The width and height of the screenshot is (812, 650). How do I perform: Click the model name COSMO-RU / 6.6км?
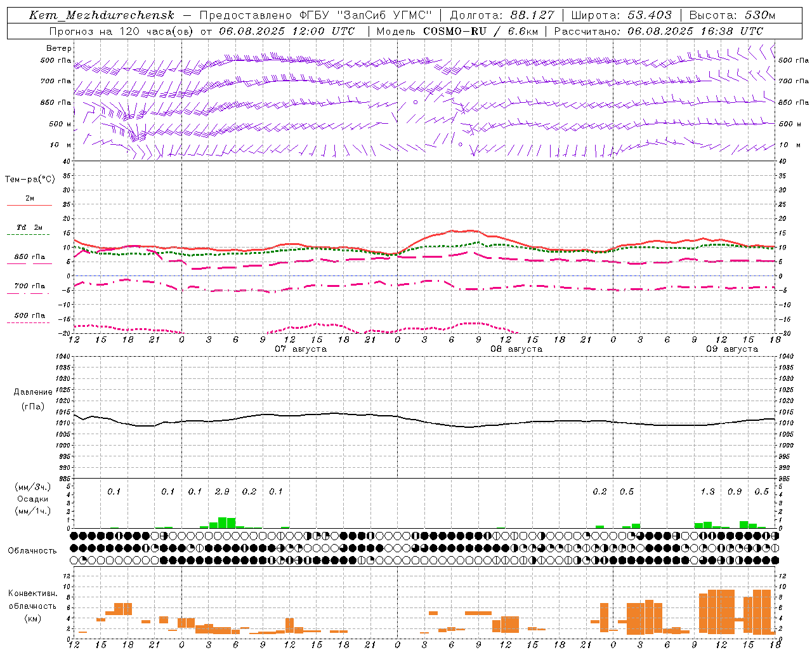click(x=480, y=31)
